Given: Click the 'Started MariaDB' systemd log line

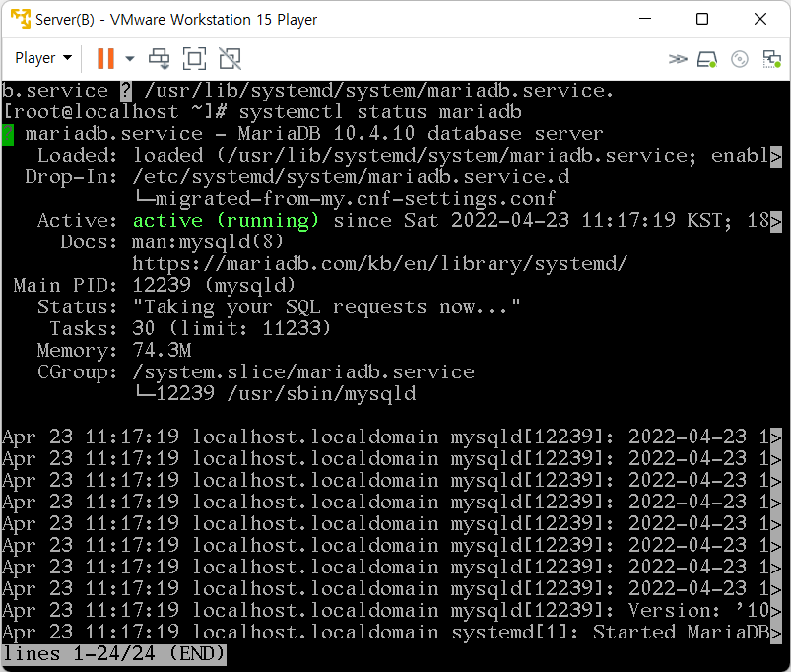Looking at the screenshot, I should (x=391, y=633).
